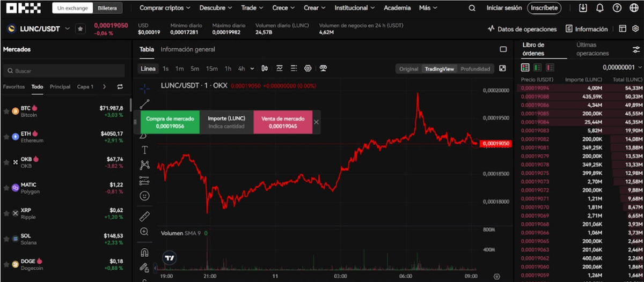Click the balance scale compare icon
The height and width of the screenshot is (282, 644).
tap(323, 69)
